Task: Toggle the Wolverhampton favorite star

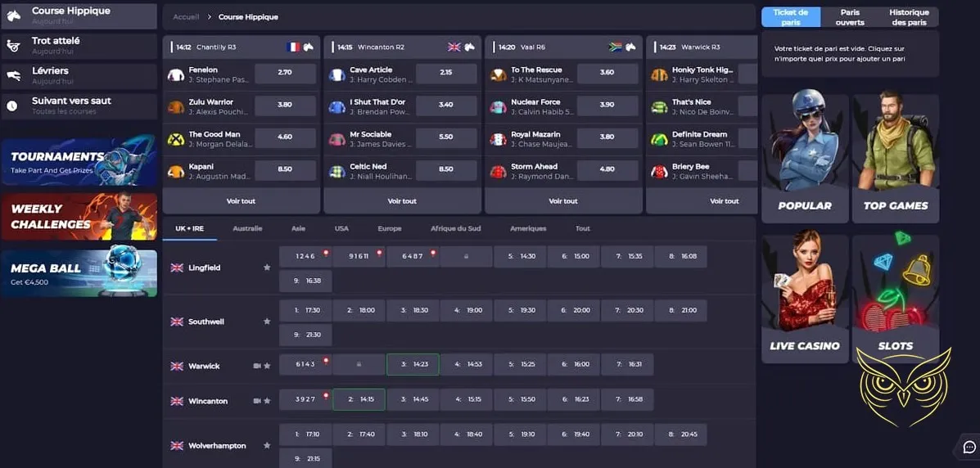Action: pyautogui.click(x=267, y=446)
